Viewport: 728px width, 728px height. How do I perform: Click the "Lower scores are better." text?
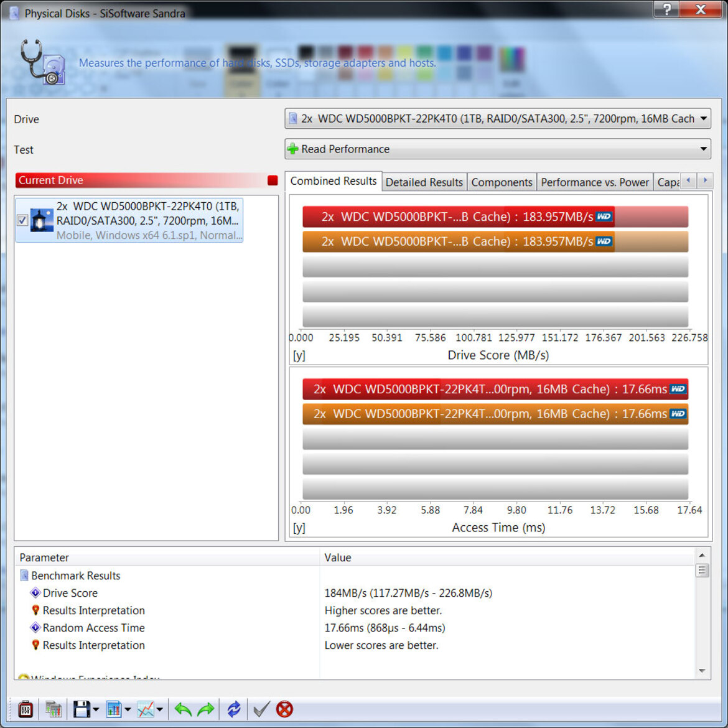click(381, 645)
